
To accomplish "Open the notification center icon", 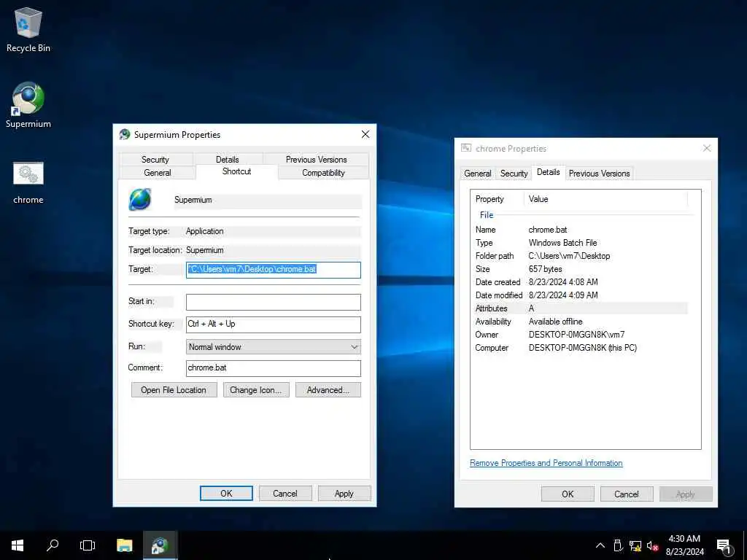I will point(724,545).
